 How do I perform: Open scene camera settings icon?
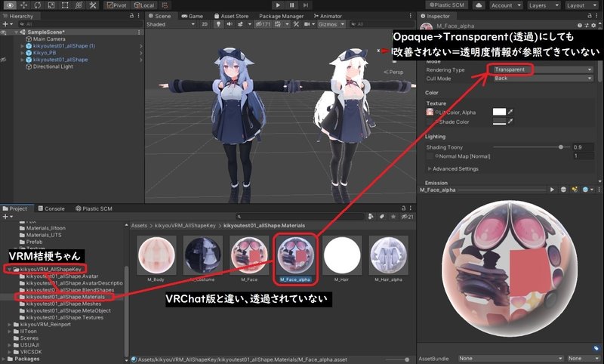pyautogui.click(x=307, y=24)
